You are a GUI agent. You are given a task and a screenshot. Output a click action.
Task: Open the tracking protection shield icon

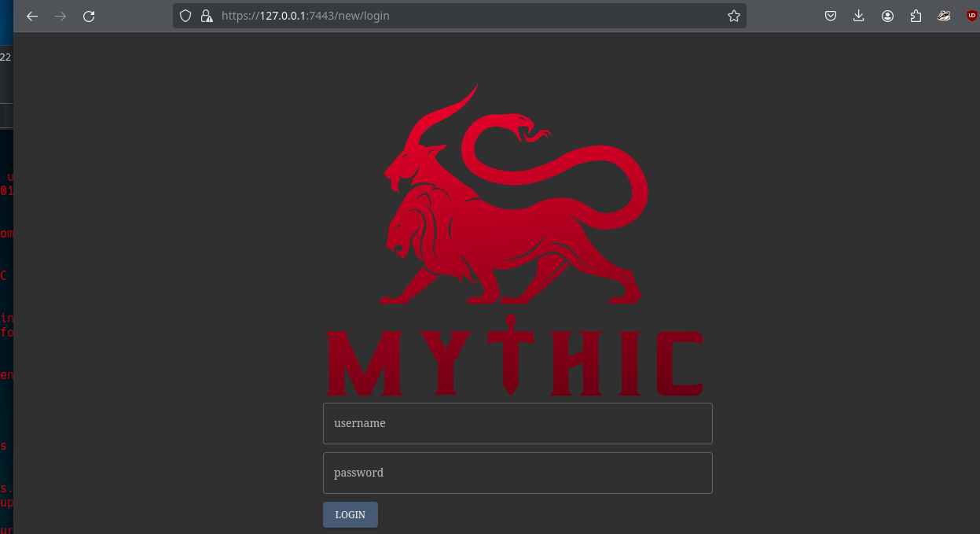tap(185, 16)
